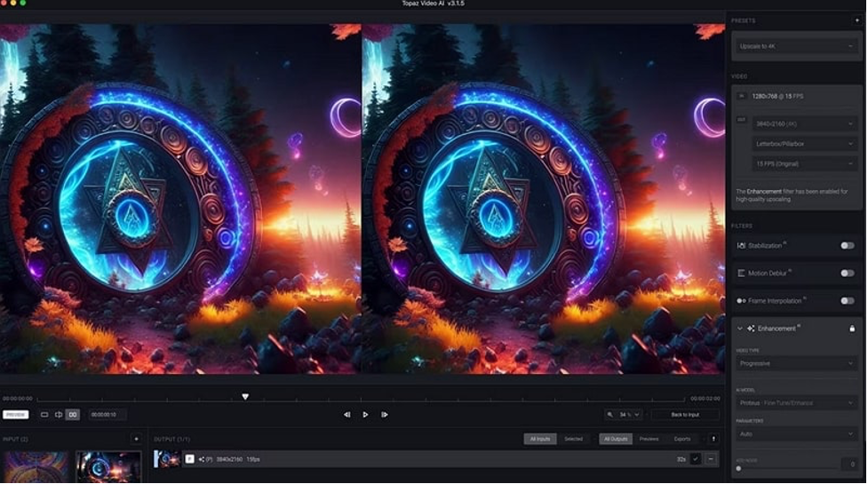Image resolution: width=868 pixels, height=484 pixels.
Task: Add a new preset with plus icon
Action: (856, 20)
